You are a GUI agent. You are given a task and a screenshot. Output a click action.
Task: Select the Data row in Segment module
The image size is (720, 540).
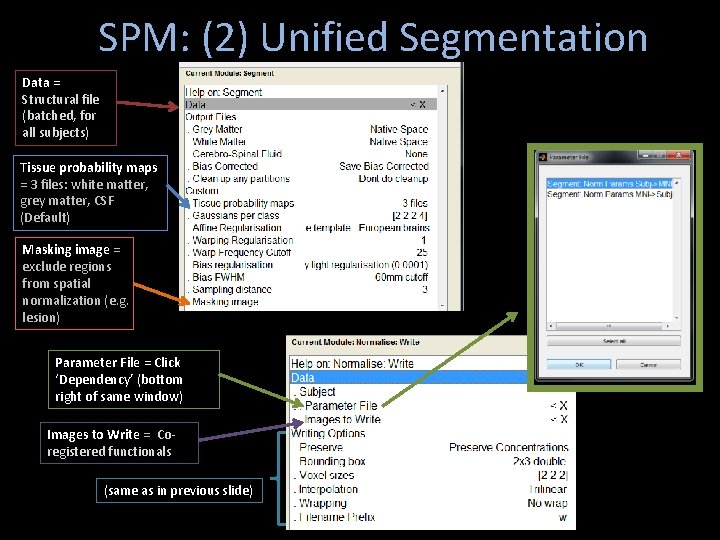pos(311,105)
